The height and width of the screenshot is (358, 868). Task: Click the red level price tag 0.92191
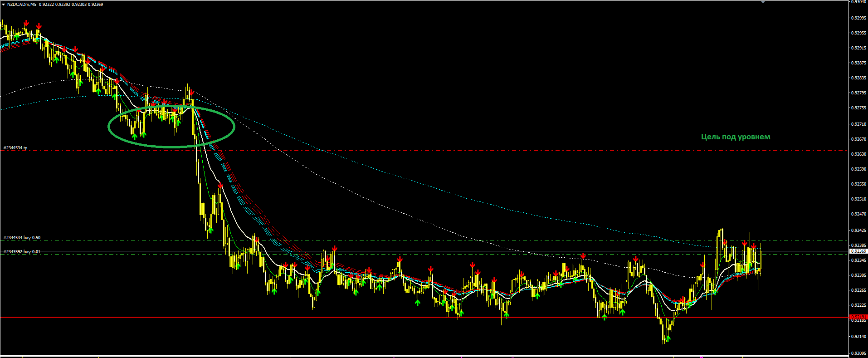[858, 317]
